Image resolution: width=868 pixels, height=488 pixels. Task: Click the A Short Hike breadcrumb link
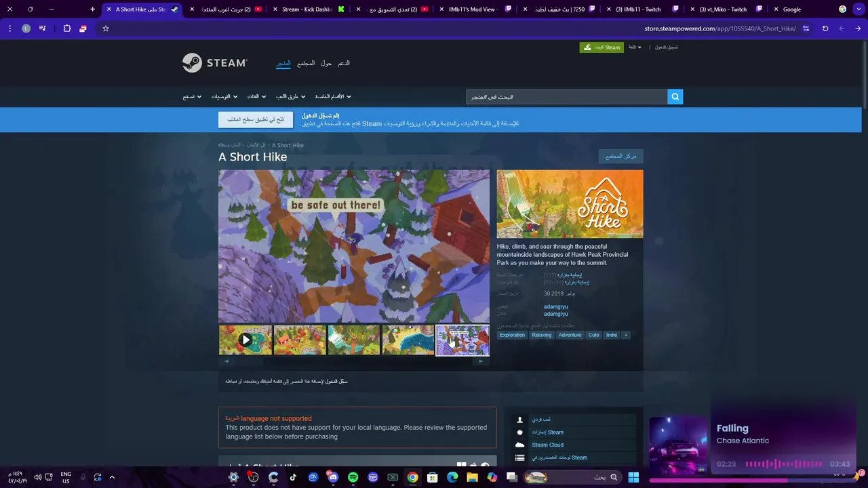pos(288,145)
